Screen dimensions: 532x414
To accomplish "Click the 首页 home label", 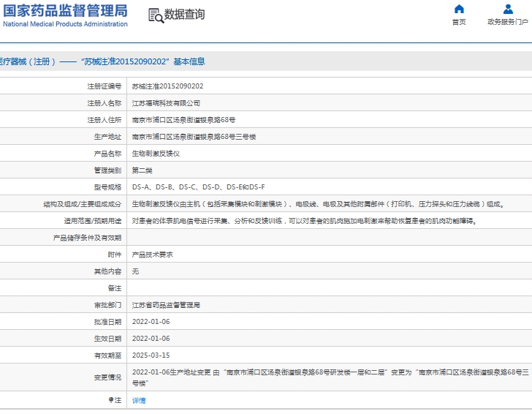I will (x=459, y=22).
